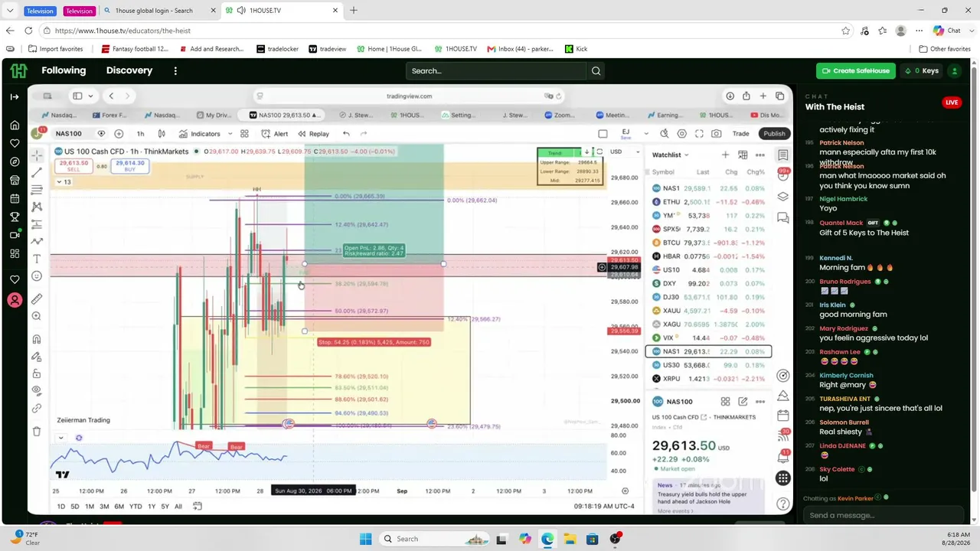This screenshot has width=980, height=551.
Task: Select the 3M date range
Action: (x=104, y=506)
